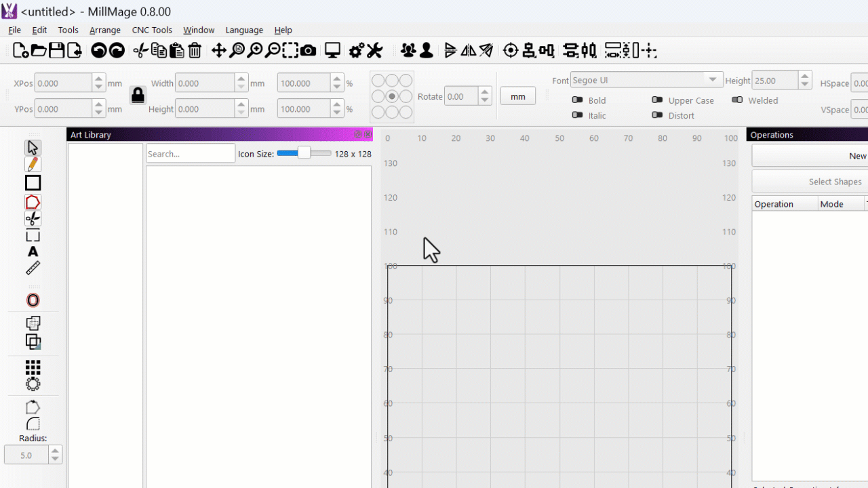Click the mm units button
The height and width of the screenshot is (488, 868).
click(x=518, y=96)
